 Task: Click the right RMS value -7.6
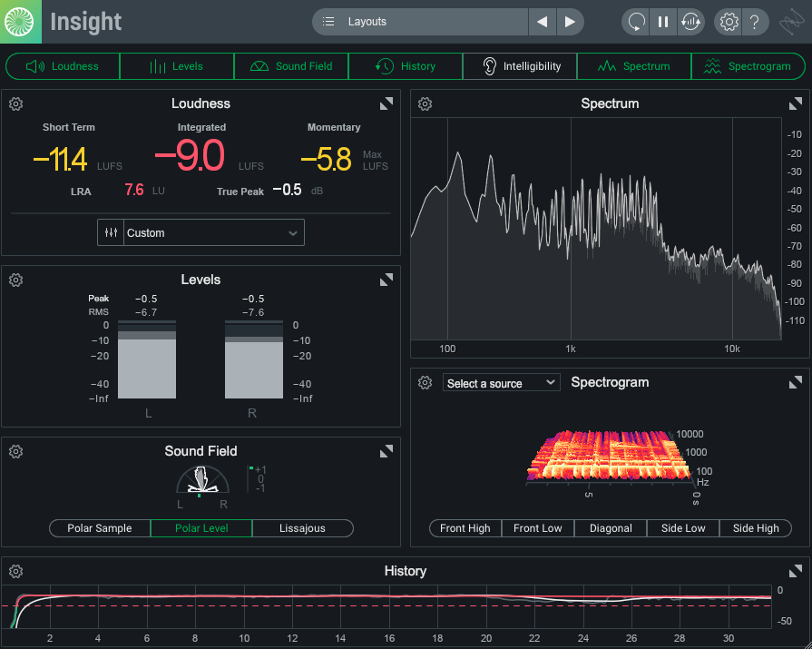pos(253,312)
